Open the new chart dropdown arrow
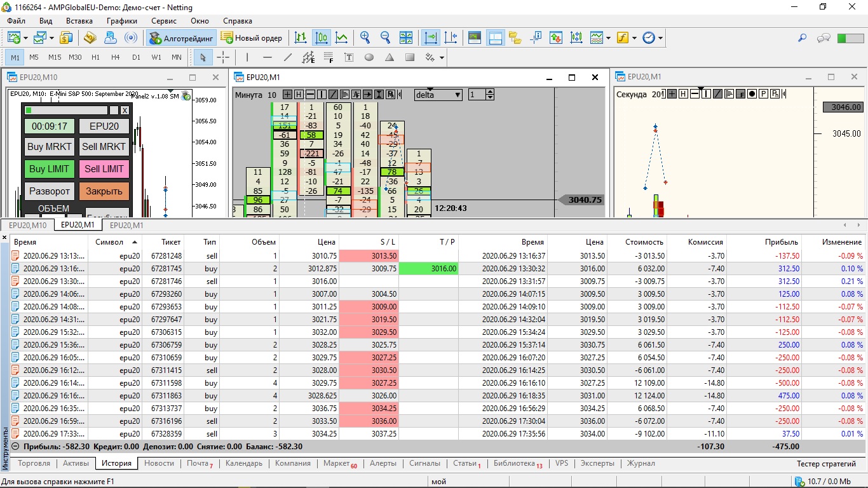This screenshot has width=868, height=488. click(24, 38)
